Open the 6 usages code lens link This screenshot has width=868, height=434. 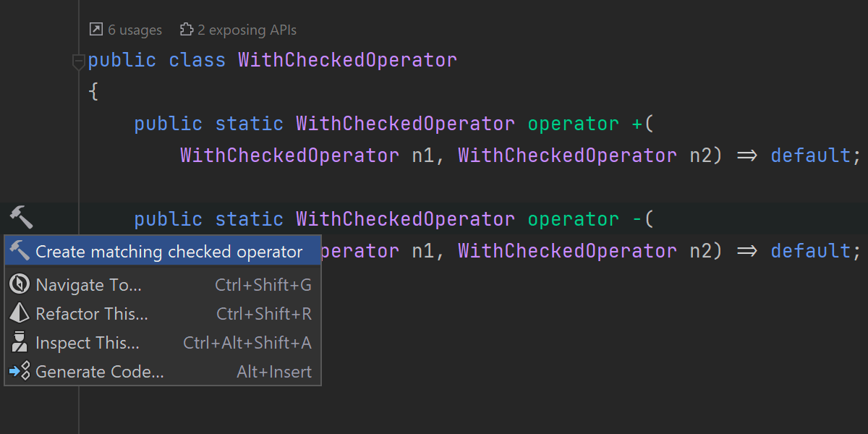(135, 30)
